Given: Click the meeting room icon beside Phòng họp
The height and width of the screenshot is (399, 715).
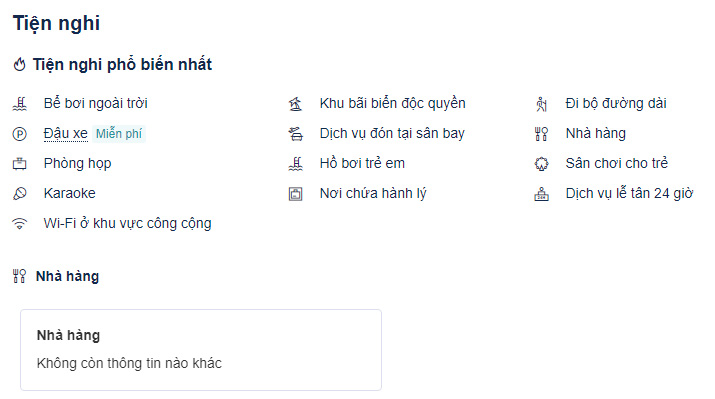Looking at the screenshot, I should coord(20,164).
